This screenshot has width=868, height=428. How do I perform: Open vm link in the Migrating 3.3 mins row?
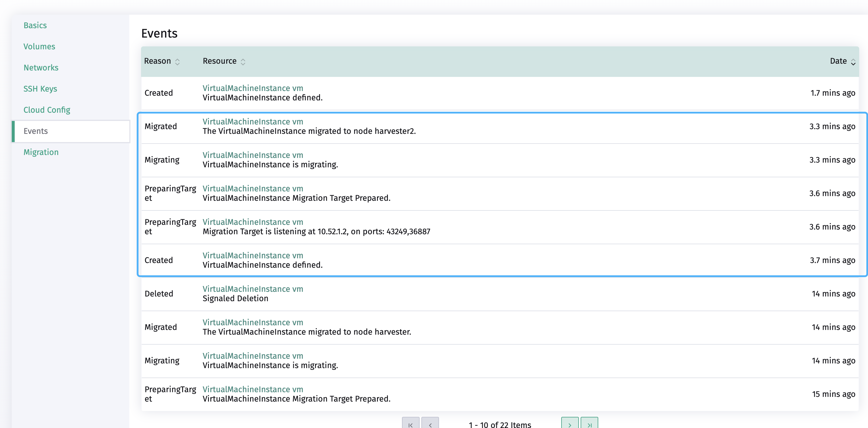click(x=253, y=155)
